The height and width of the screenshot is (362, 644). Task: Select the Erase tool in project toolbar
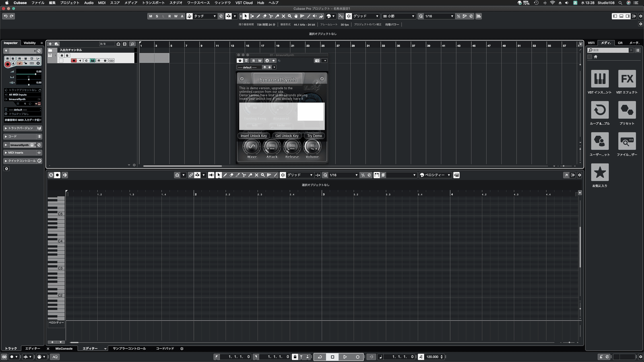264,16
